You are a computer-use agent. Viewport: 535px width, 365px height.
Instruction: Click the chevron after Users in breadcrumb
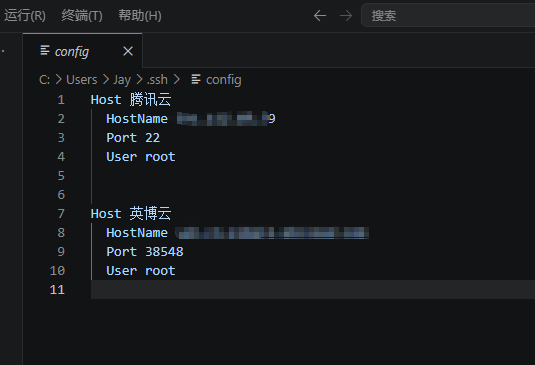point(106,80)
